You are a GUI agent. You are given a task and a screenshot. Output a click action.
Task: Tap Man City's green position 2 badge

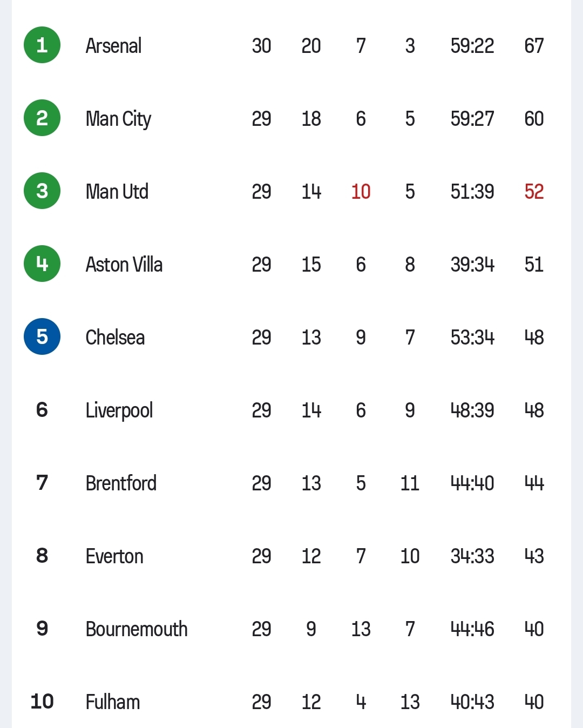pos(42,118)
